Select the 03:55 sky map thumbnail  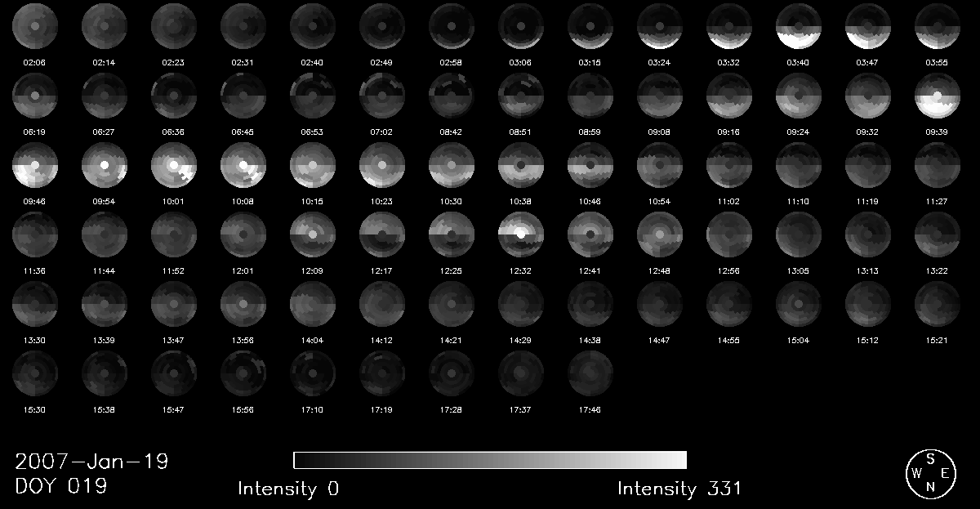tap(938, 26)
